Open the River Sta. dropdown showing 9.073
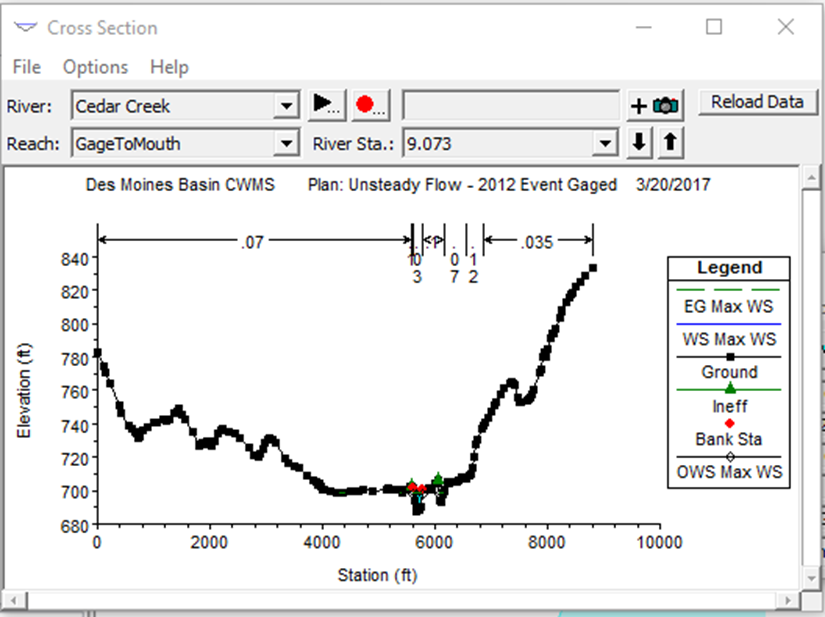Image resolution: width=825 pixels, height=617 pixels. click(x=605, y=143)
